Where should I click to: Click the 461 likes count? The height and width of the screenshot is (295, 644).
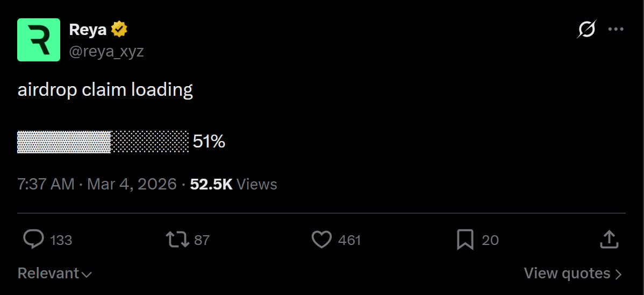tap(349, 240)
